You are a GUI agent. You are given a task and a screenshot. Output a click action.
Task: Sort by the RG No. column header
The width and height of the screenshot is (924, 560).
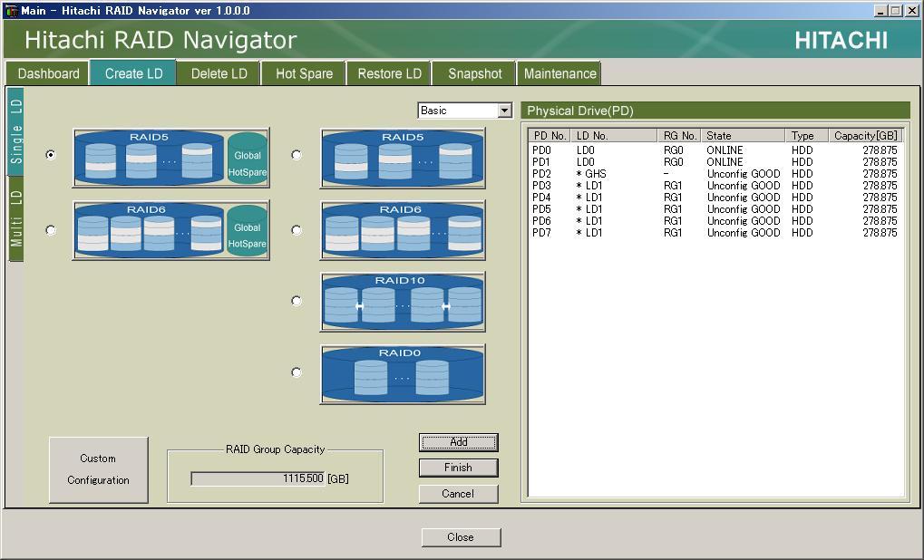pyautogui.click(x=680, y=135)
